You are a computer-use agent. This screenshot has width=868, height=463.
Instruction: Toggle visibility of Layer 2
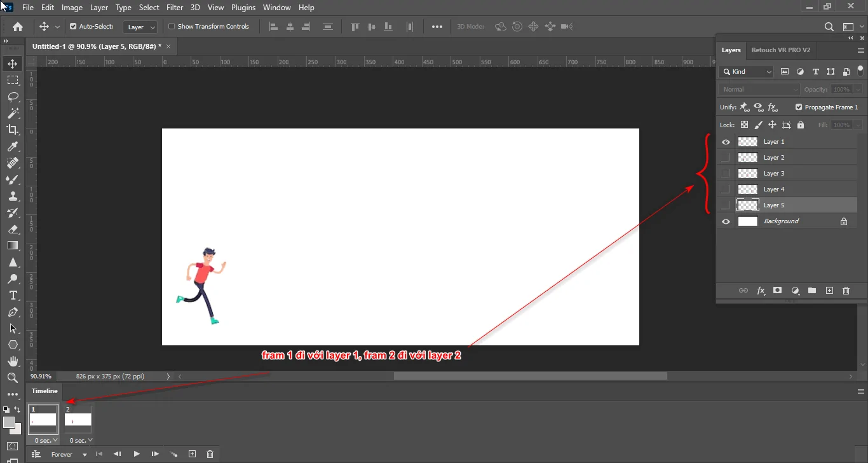click(x=725, y=157)
